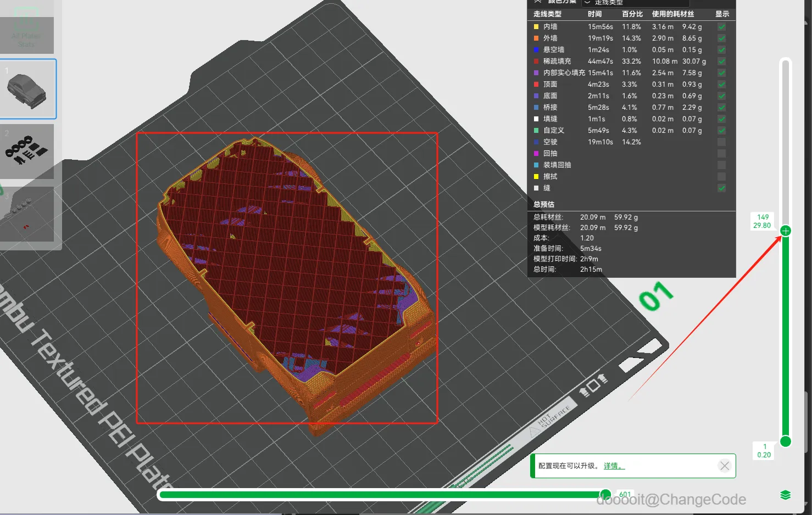Click the 19m10s travel time value
Screen dimensions: 812x515
click(x=600, y=142)
